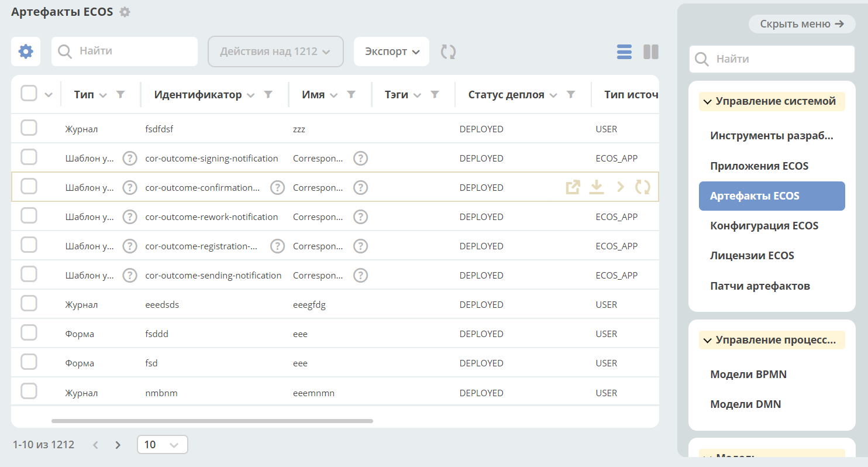Select the fsddd row checkbox
The width and height of the screenshot is (868, 467).
click(29, 332)
